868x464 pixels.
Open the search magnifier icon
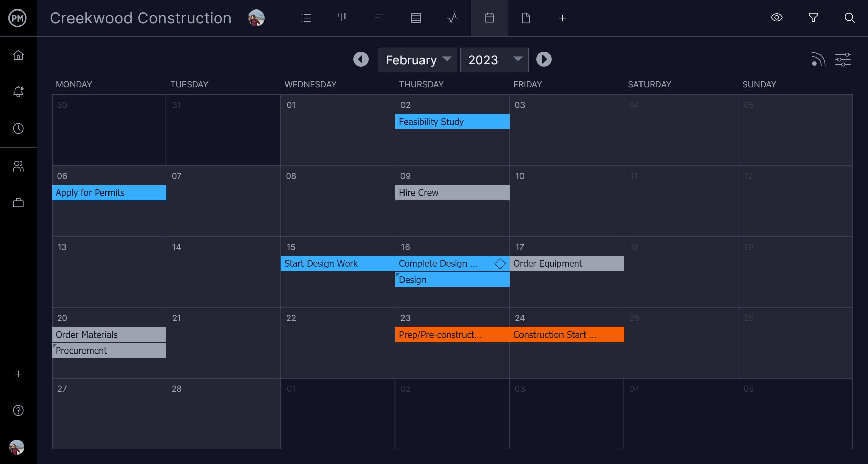pos(849,18)
